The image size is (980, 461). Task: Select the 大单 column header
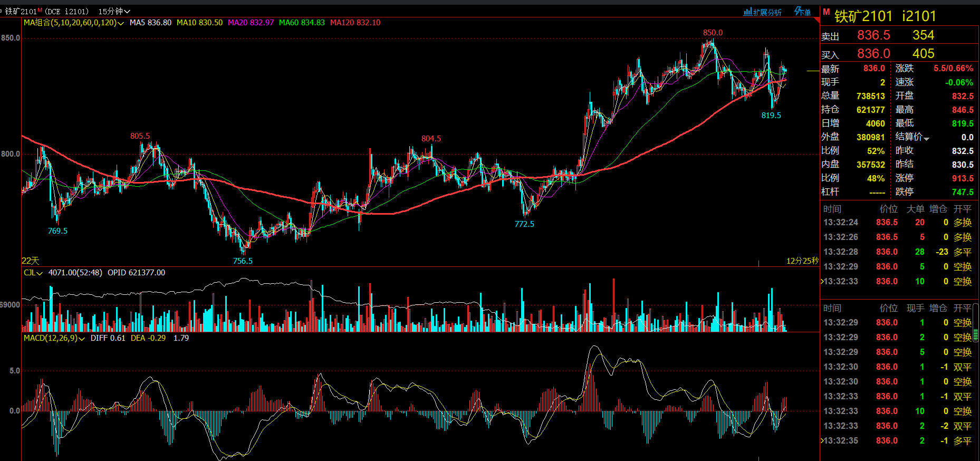[915, 209]
